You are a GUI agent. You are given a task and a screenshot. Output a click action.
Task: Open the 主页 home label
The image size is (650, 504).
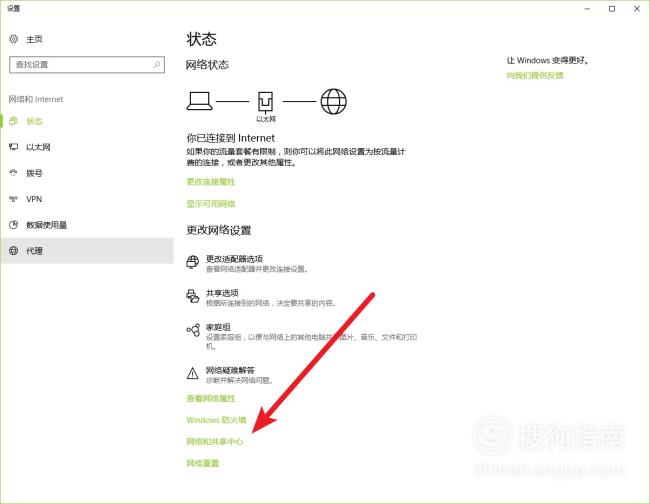tap(34, 39)
